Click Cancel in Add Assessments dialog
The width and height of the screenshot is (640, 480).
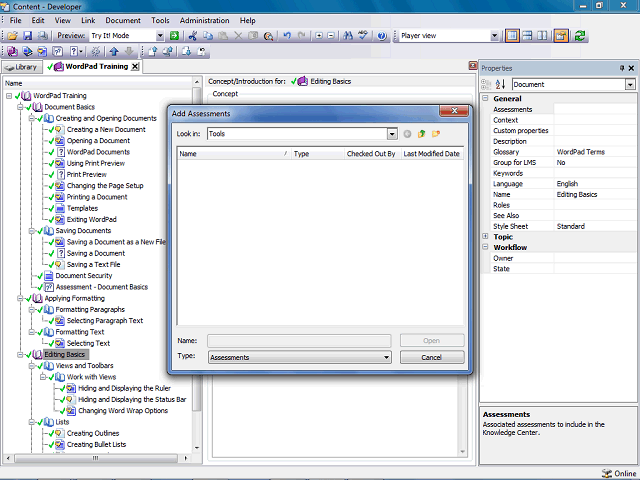pyautogui.click(x=432, y=357)
